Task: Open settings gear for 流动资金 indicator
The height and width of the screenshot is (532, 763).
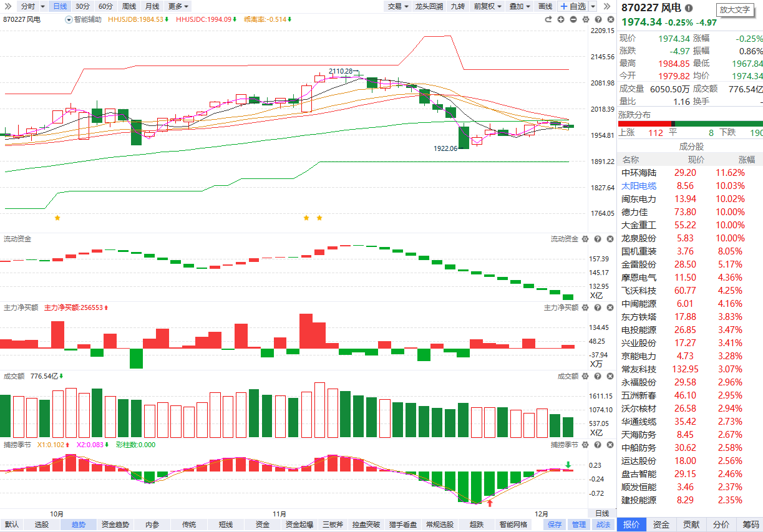Action: tap(585, 239)
